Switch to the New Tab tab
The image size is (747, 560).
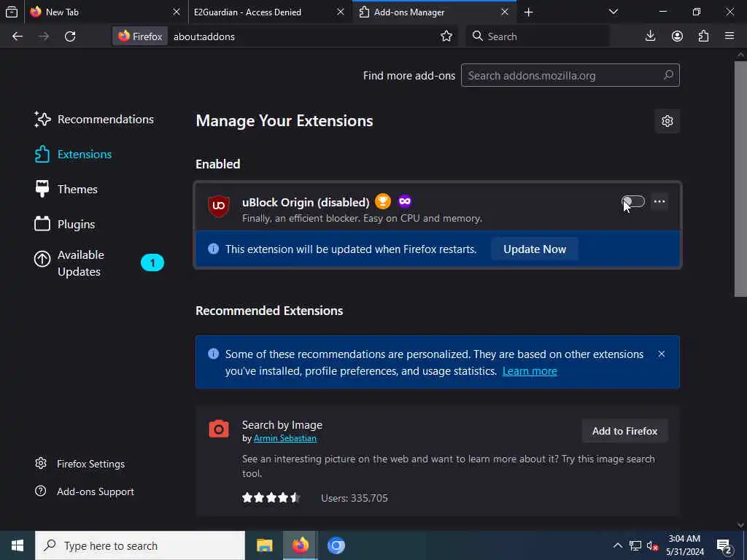[x=106, y=12]
